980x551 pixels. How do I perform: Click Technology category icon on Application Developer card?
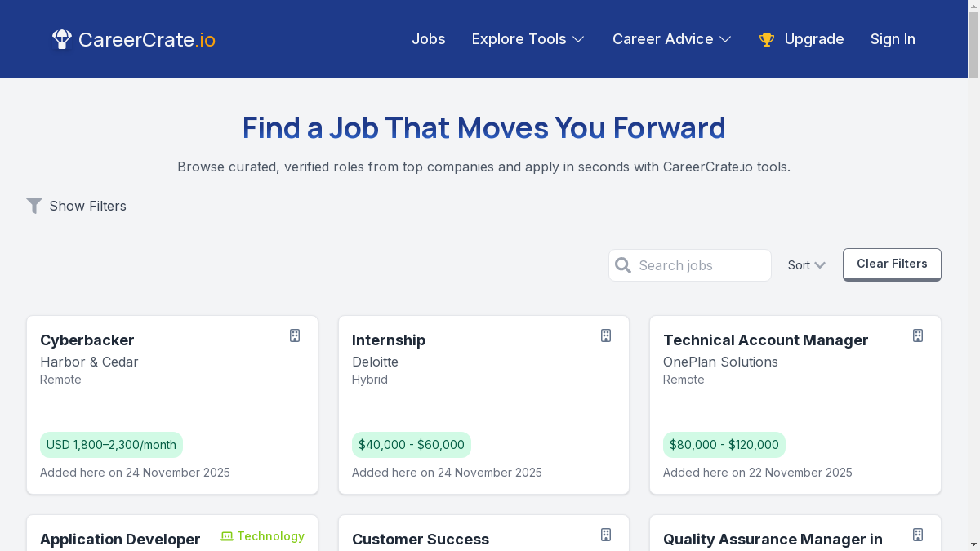pyautogui.click(x=227, y=536)
